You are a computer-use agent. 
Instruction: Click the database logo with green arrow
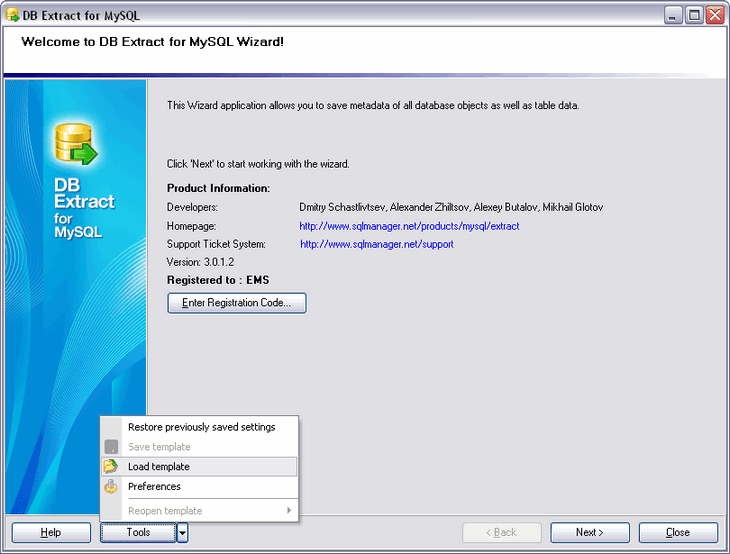[x=76, y=144]
